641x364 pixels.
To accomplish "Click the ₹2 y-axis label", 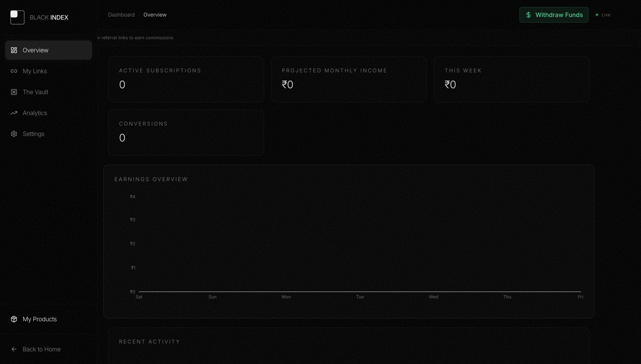I will pos(133,244).
